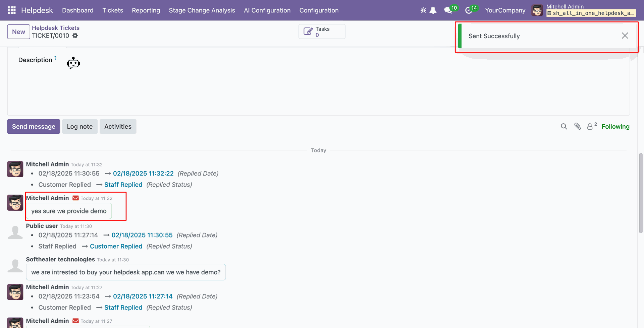The width and height of the screenshot is (644, 328).
Task: Click the New button
Action: (18, 32)
